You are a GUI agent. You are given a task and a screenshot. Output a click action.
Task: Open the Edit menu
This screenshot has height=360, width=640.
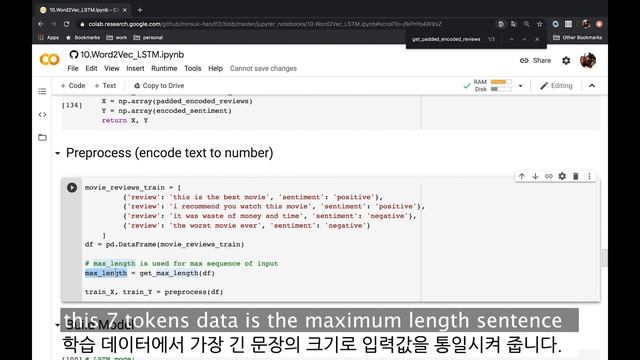point(91,69)
